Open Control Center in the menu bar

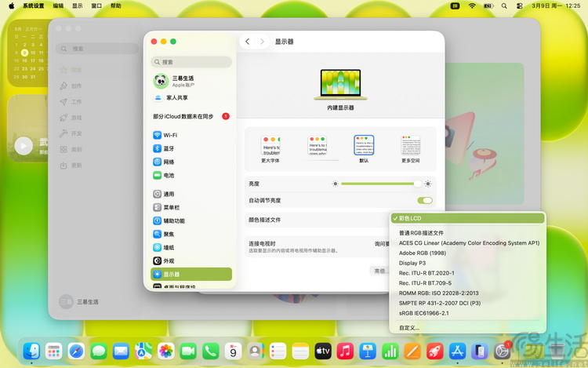pyautogui.click(x=519, y=5)
